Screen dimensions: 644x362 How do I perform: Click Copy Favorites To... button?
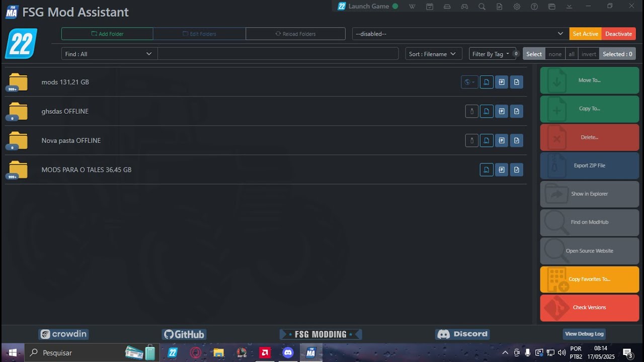click(590, 279)
